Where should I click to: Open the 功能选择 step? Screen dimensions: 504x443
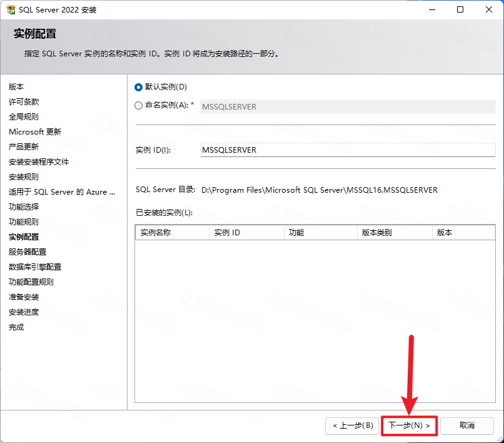tap(24, 207)
